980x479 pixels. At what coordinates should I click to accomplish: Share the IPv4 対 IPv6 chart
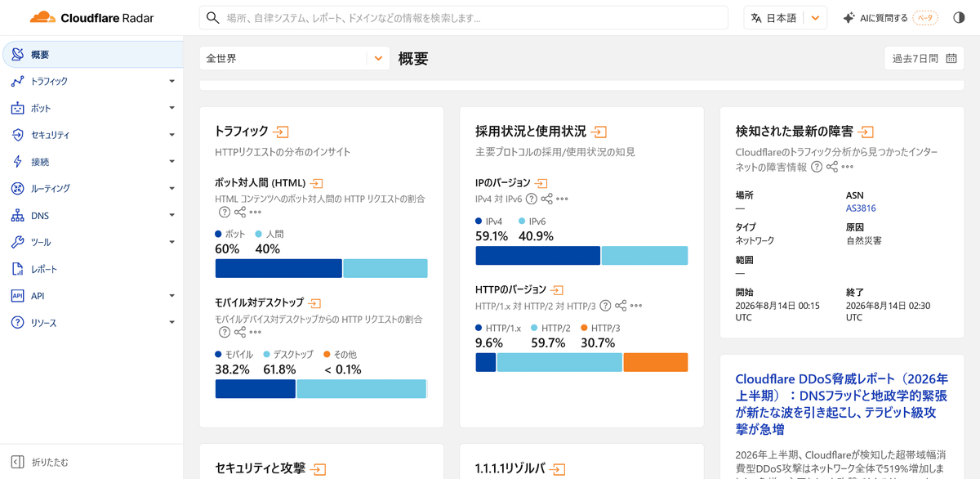point(547,199)
